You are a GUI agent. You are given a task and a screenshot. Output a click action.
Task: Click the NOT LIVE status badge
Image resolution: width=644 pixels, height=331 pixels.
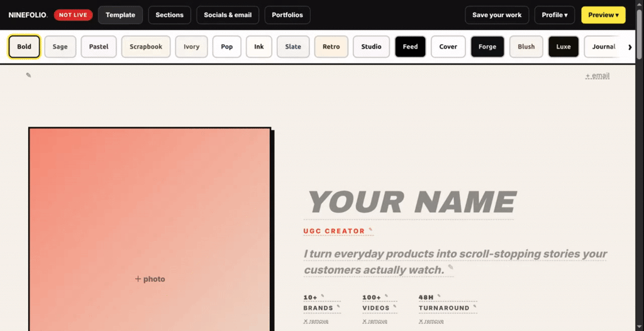(x=73, y=15)
